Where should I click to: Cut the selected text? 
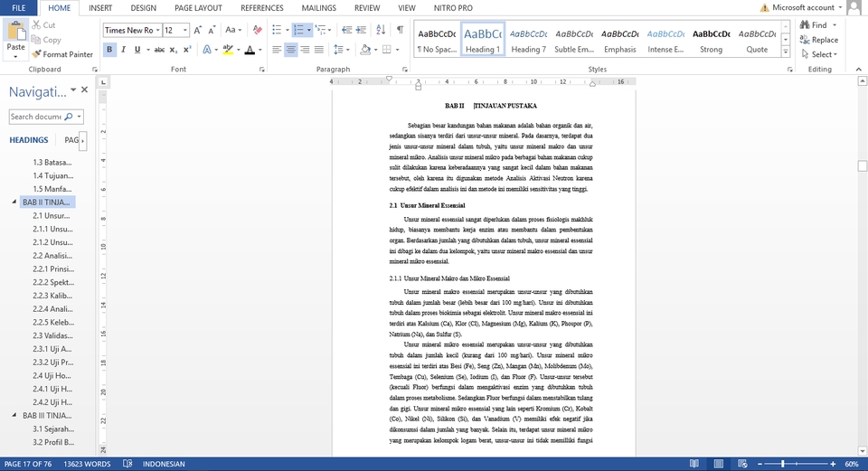point(43,25)
